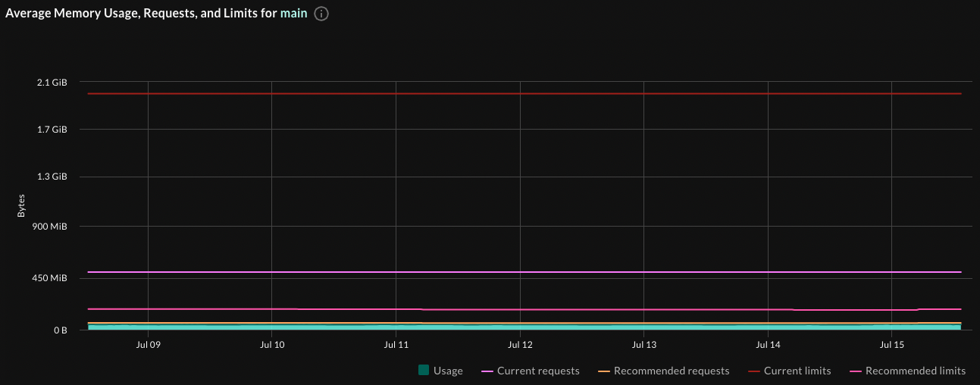This screenshot has height=385, width=980.
Task: Click the Jul 09 x-axis label
Action: [x=148, y=345]
